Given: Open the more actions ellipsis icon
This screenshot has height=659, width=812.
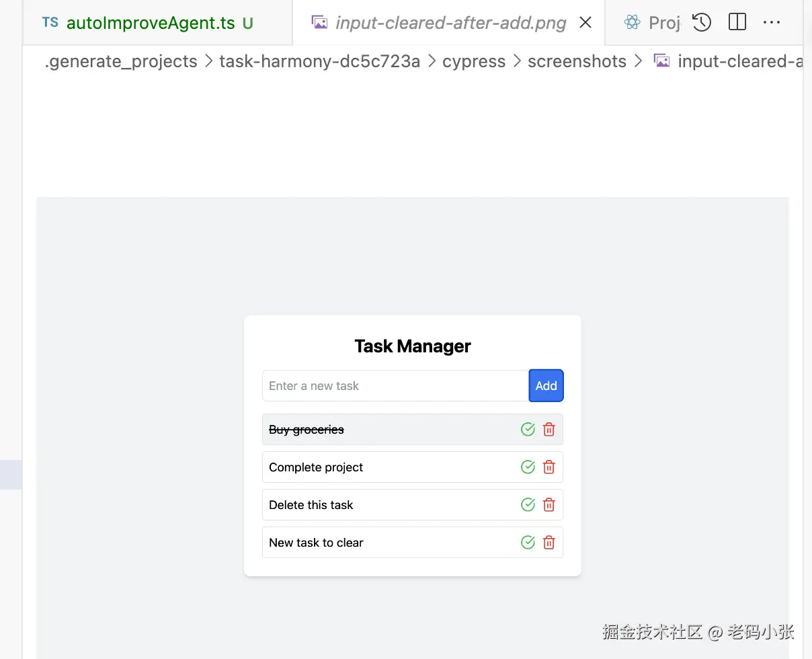Looking at the screenshot, I should point(771,22).
